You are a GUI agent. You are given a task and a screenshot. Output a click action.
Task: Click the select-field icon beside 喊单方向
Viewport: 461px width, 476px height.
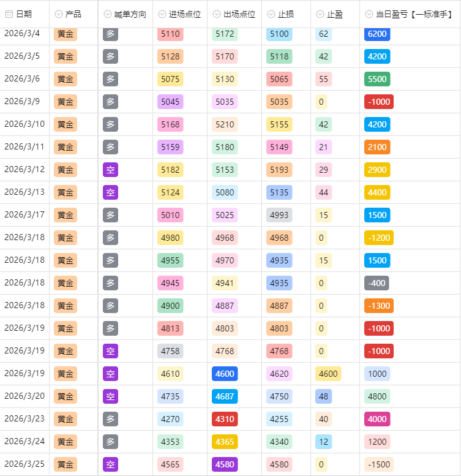[x=108, y=14]
